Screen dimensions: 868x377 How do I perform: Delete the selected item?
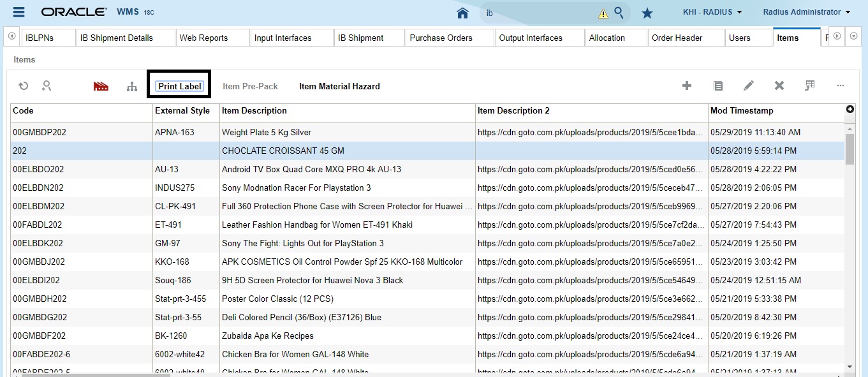tap(779, 85)
